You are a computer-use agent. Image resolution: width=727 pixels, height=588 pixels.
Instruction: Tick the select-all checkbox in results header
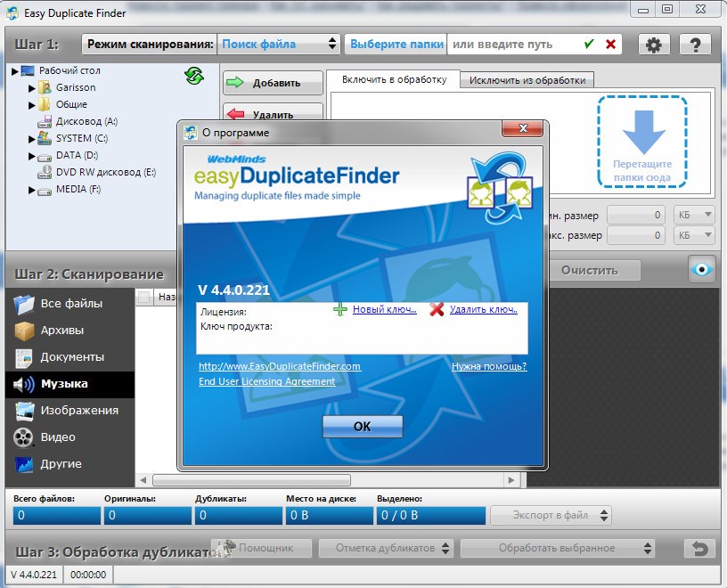[x=143, y=297]
